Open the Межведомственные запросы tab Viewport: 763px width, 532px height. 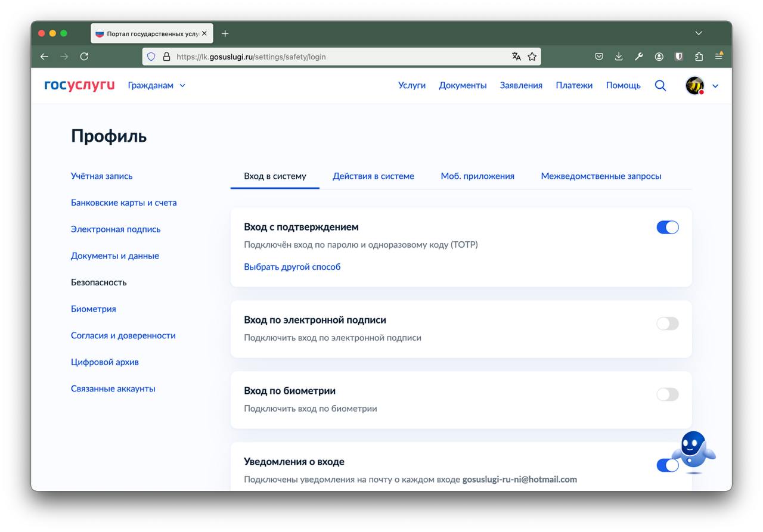pyautogui.click(x=601, y=176)
